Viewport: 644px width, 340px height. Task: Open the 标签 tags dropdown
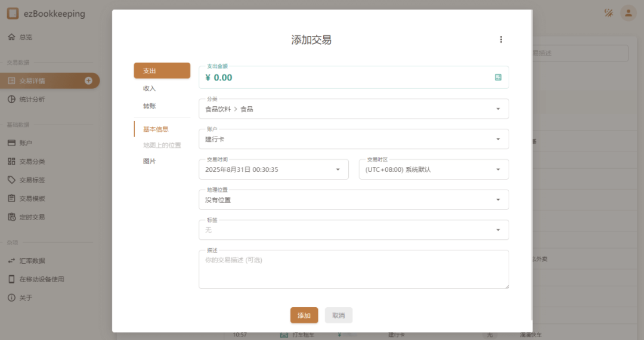click(x=354, y=230)
